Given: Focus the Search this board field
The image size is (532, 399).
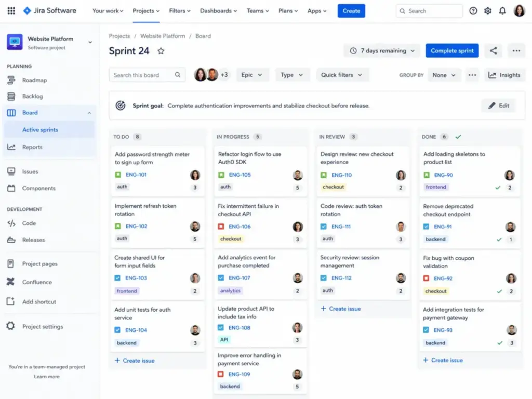Looking at the screenshot, I should click(147, 75).
